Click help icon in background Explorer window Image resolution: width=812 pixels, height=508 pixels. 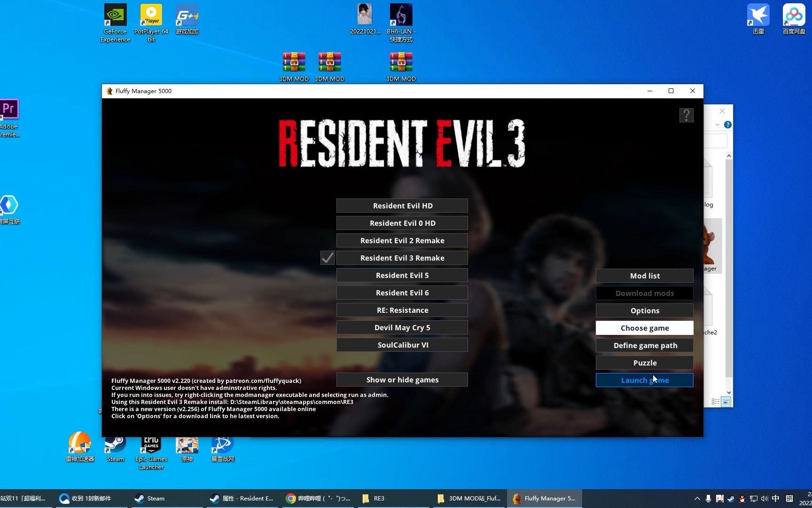(x=727, y=125)
